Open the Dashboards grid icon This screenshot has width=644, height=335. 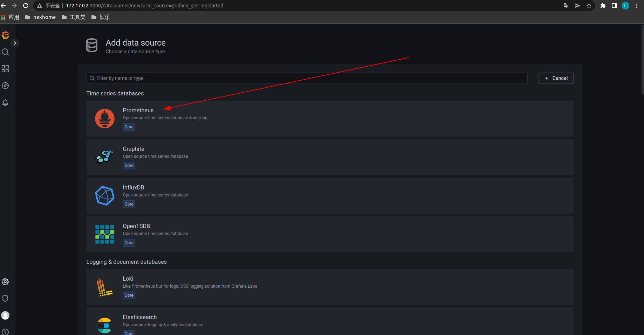(5, 69)
